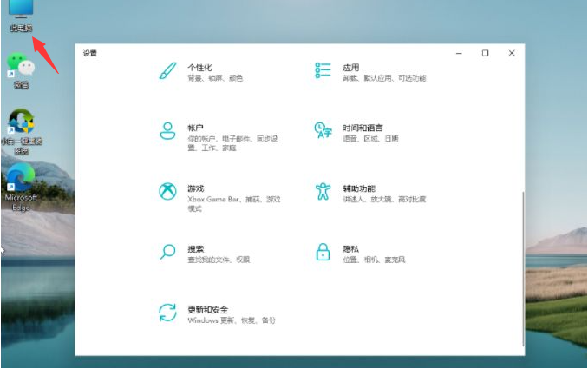
Task: Minimize the 设置 window
Action: point(458,53)
